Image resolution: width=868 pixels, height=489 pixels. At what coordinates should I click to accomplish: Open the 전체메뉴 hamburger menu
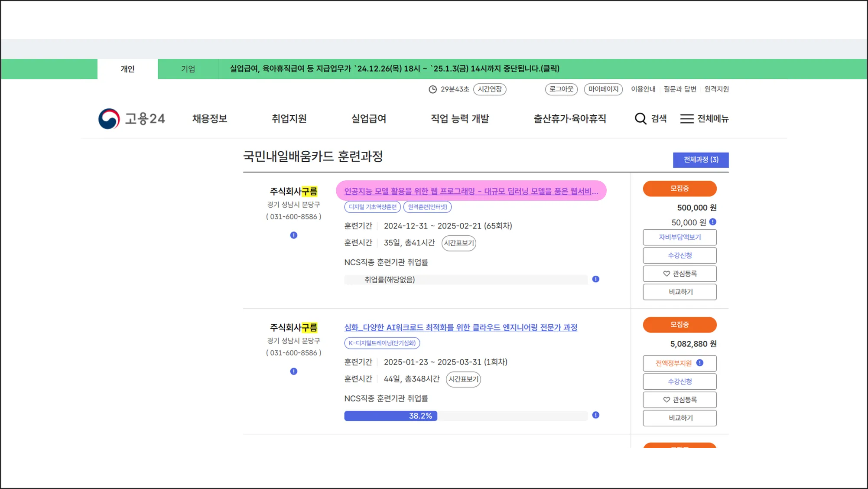[687, 119]
